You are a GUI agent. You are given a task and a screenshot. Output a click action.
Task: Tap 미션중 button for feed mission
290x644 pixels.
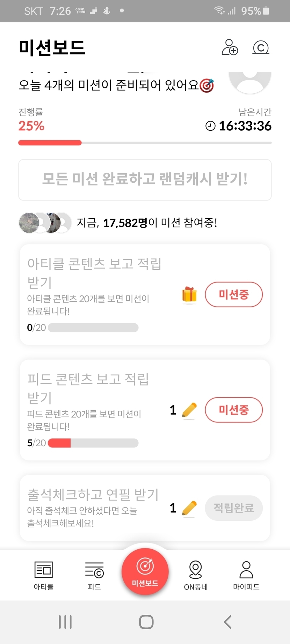(233, 410)
